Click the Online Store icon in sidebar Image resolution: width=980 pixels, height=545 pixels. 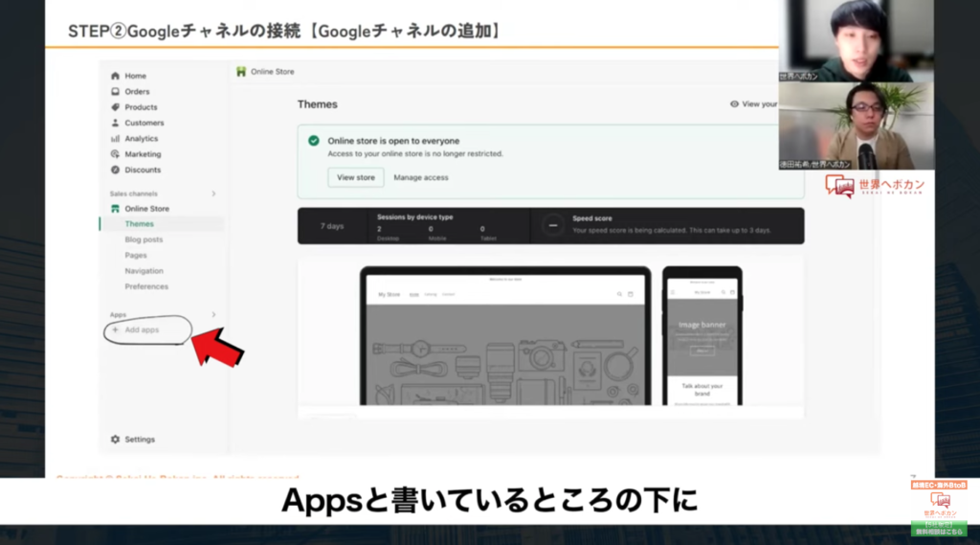pos(115,209)
